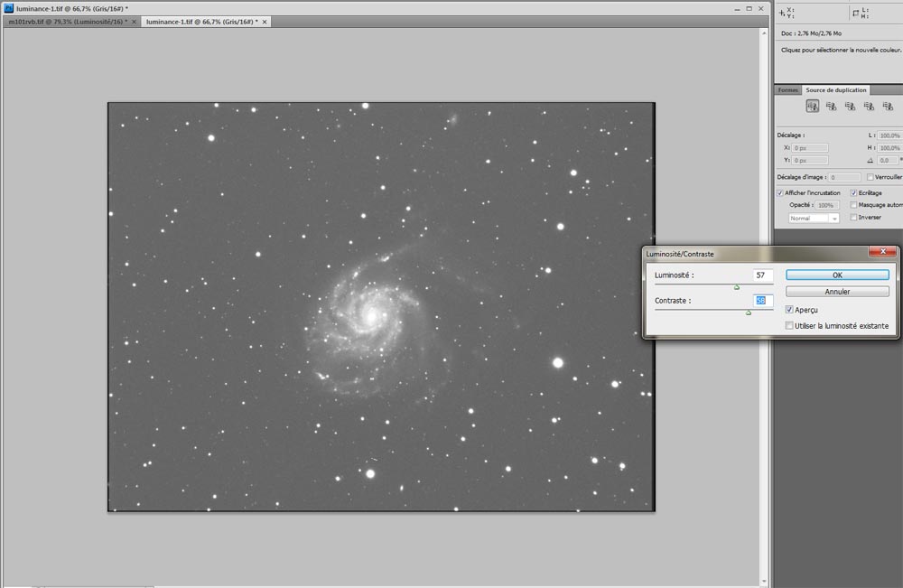This screenshot has width=903, height=588.
Task: Click the Annuler button
Action: pyautogui.click(x=837, y=292)
